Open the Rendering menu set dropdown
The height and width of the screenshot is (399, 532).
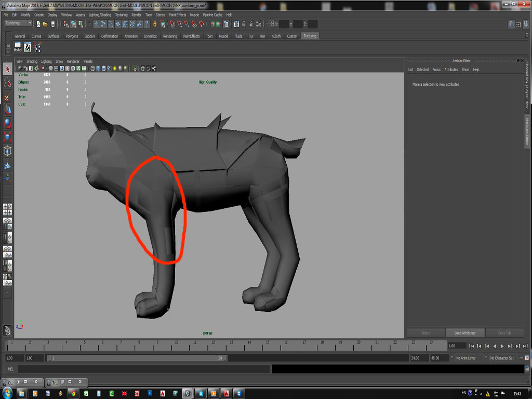(x=18, y=23)
